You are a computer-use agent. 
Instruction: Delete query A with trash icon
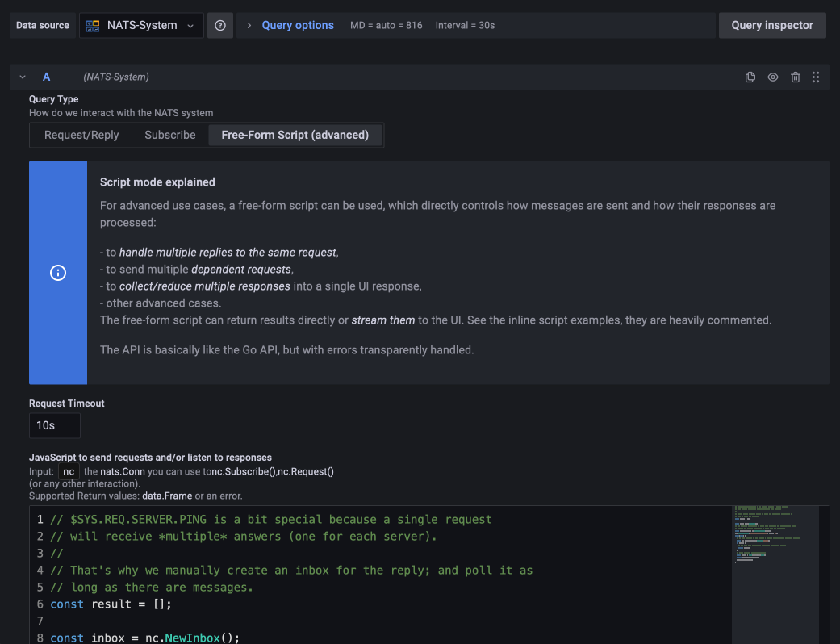795,77
